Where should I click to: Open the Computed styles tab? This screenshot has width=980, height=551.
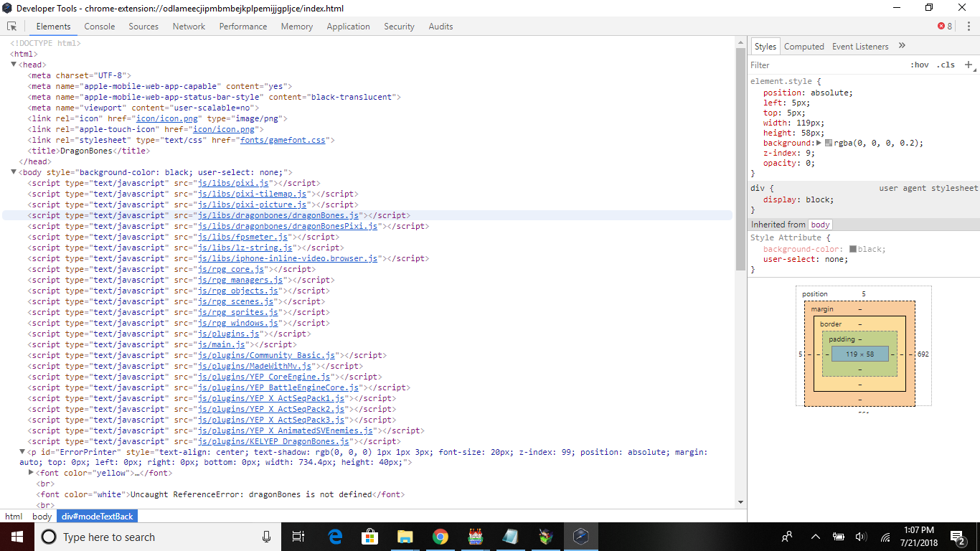pyautogui.click(x=804, y=46)
